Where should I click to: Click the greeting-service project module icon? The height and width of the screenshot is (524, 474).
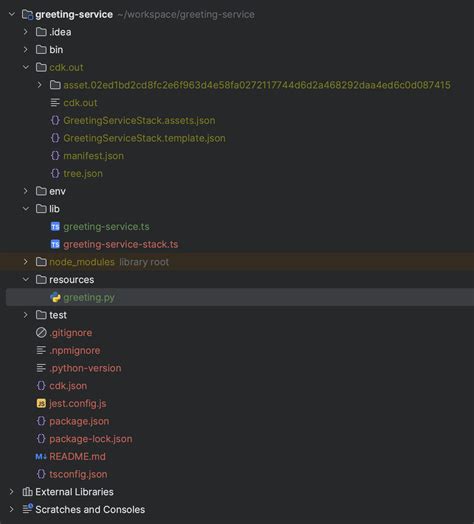[x=27, y=15]
